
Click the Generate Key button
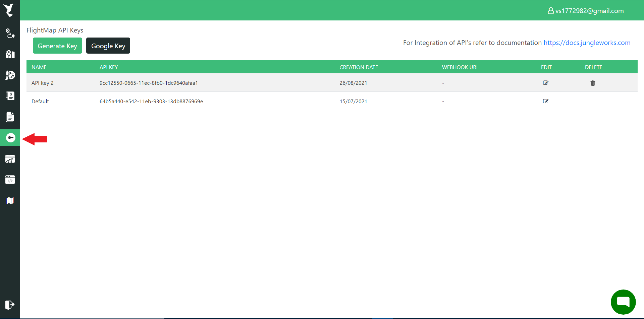(x=57, y=46)
